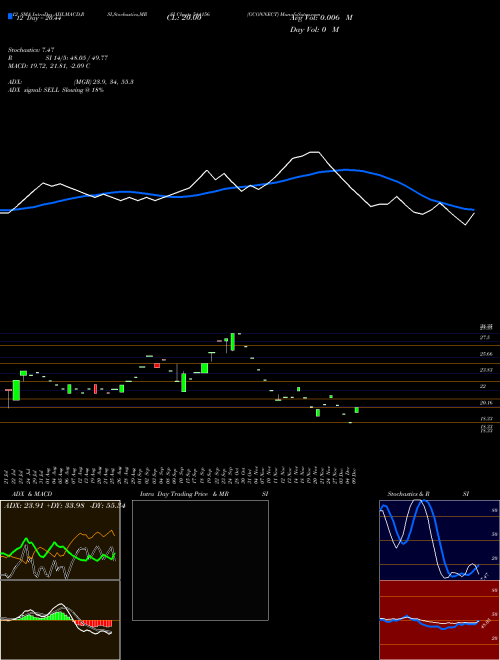Click the 'CL: 20.00' closing price text
This screenshot has width=500, height=660.
184,18
